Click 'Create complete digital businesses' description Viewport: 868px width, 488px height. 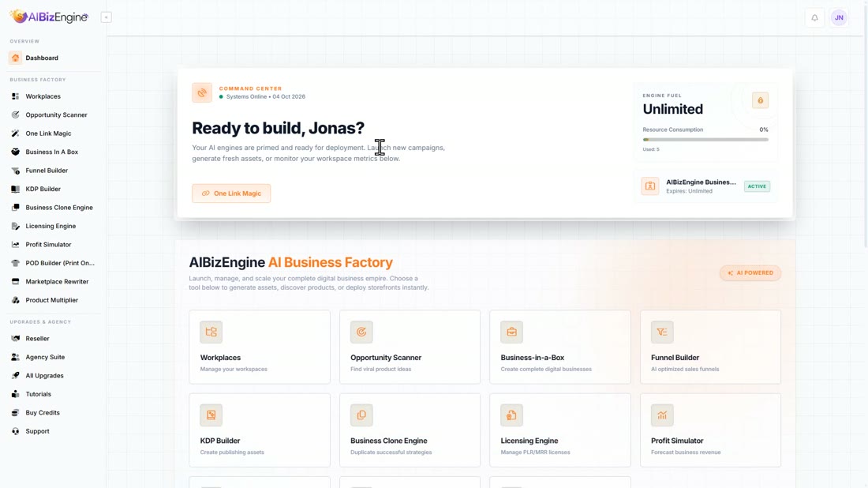tap(546, 370)
